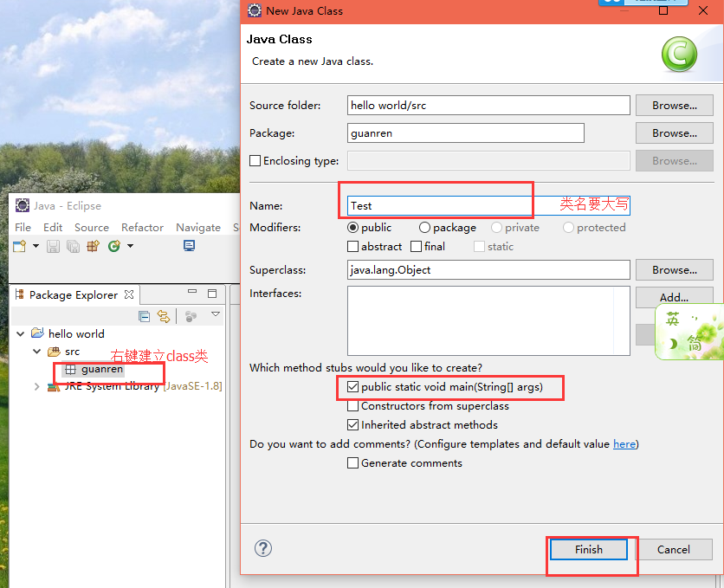724x588 pixels.
Task: Click the green New Java Class toolbar icon
Action: pyautogui.click(x=114, y=247)
